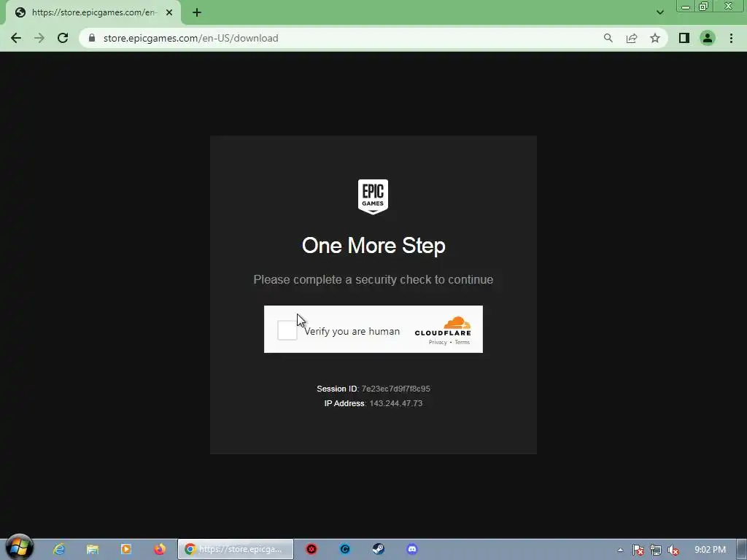Open the red circular taskbar app

(x=311, y=549)
